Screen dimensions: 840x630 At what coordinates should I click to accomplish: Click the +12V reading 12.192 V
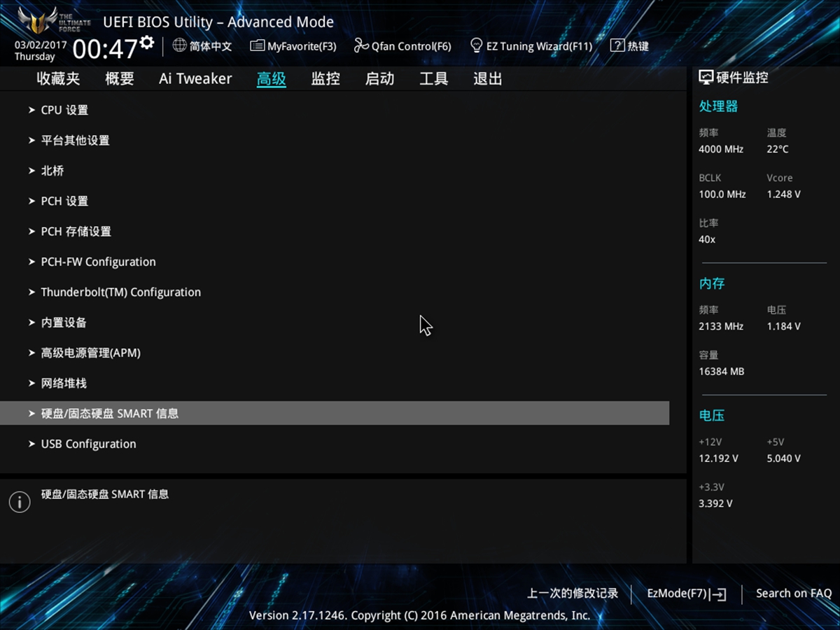(x=718, y=458)
